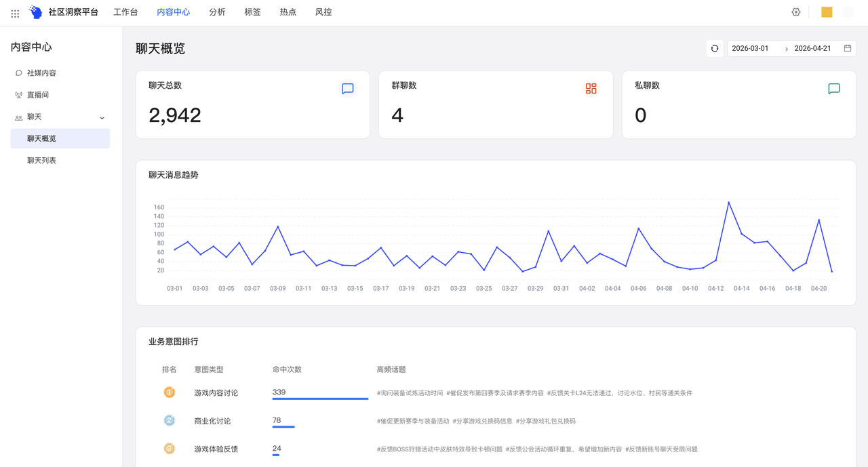Go to the 标签 top tab
The width and height of the screenshot is (868, 467).
coord(252,12)
